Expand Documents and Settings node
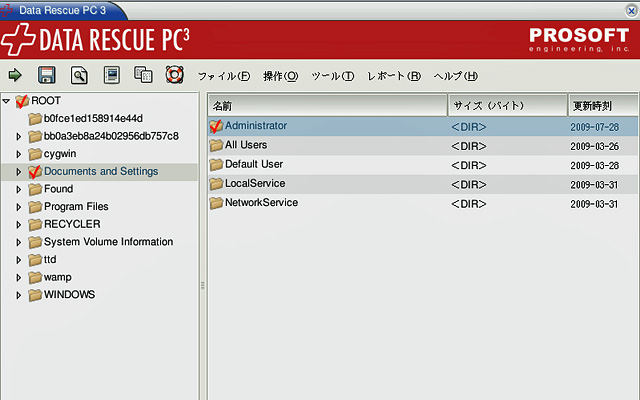Viewport: 640px width, 400px height. tap(18, 172)
